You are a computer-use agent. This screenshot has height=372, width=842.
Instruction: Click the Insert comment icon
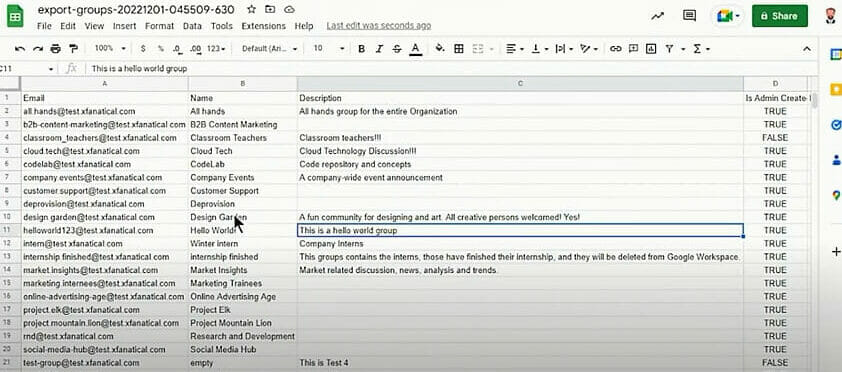click(x=634, y=49)
